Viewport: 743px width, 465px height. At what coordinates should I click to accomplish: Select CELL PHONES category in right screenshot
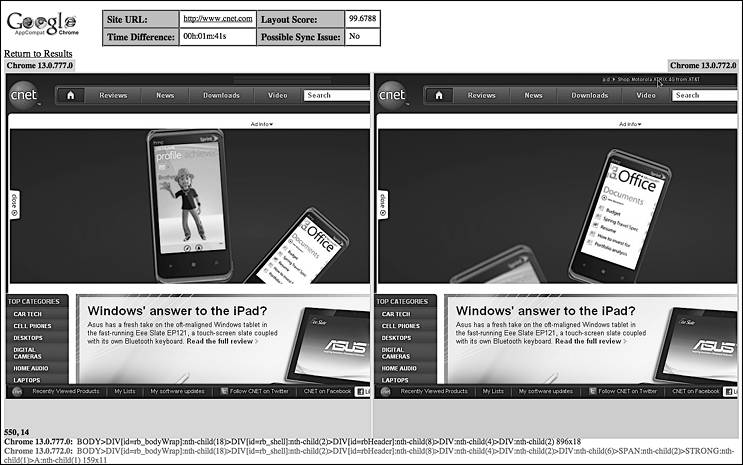tap(401, 326)
